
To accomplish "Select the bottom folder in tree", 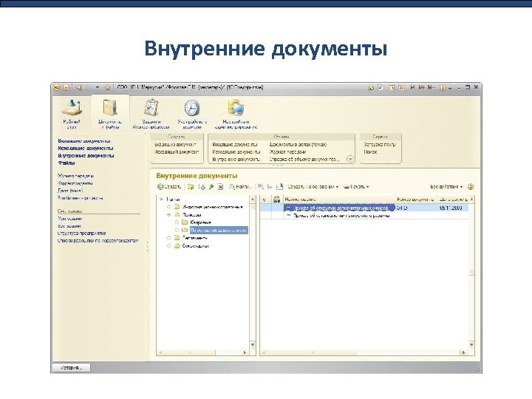I will pyautogui.click(x=195, y=245).
